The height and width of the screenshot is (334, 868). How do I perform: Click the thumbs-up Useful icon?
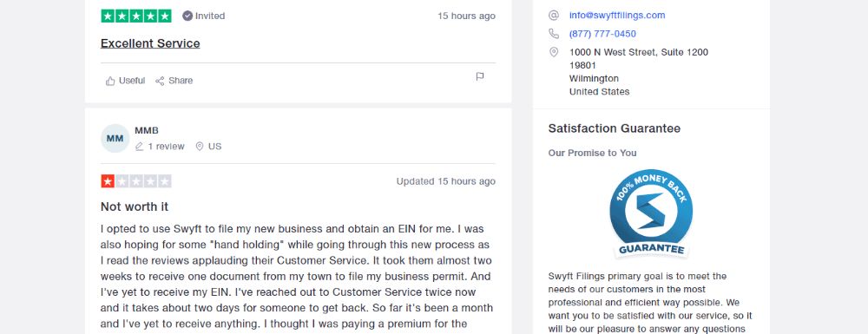pos(110,81)
